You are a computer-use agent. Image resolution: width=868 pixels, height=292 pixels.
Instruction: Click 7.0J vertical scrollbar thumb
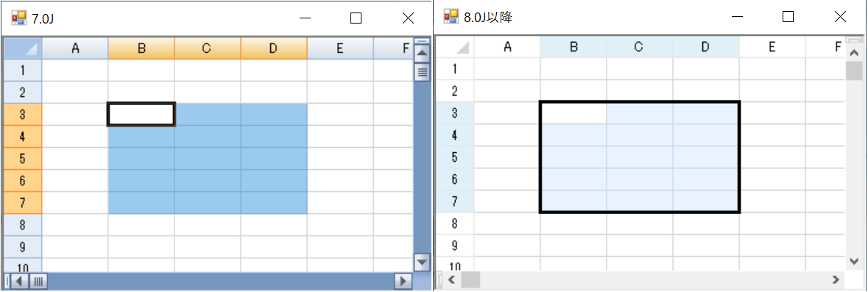(x=423, y=71)
